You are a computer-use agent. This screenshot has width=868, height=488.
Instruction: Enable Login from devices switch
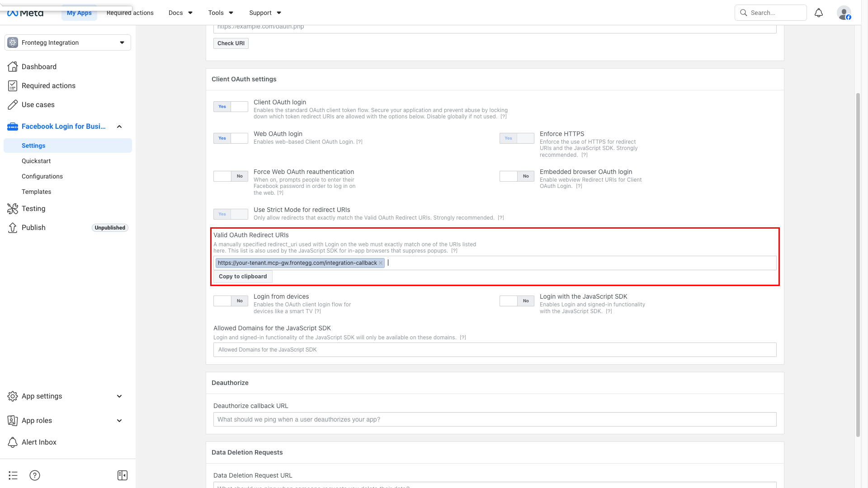[x=231, y=301]
